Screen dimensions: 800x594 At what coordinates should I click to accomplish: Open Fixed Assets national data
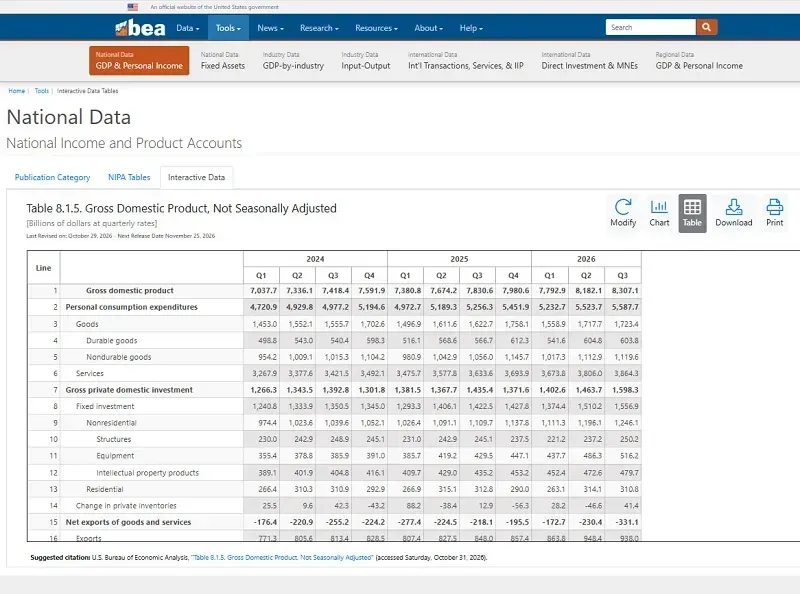pyautogui.click(x=222, y=61)
